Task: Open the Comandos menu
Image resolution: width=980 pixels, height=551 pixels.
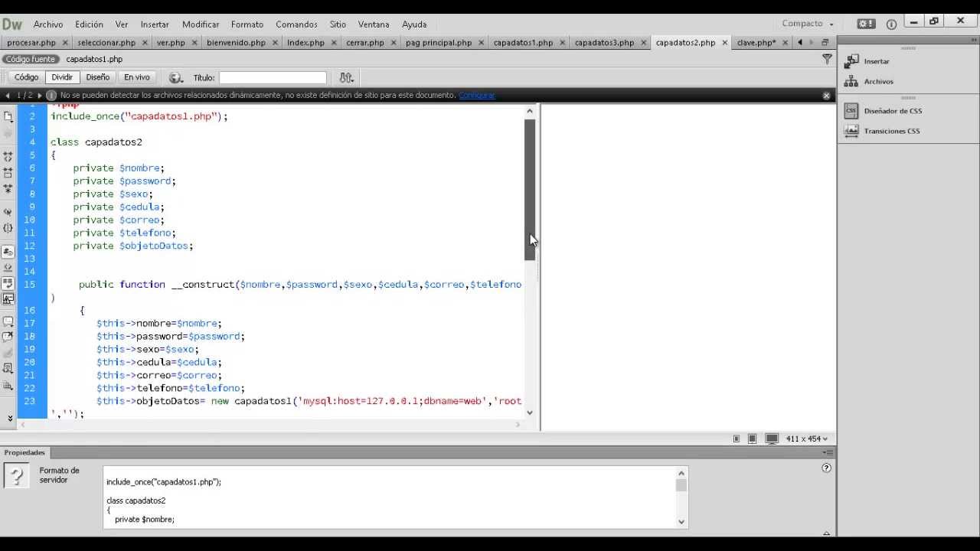Action: pos(296,24)
